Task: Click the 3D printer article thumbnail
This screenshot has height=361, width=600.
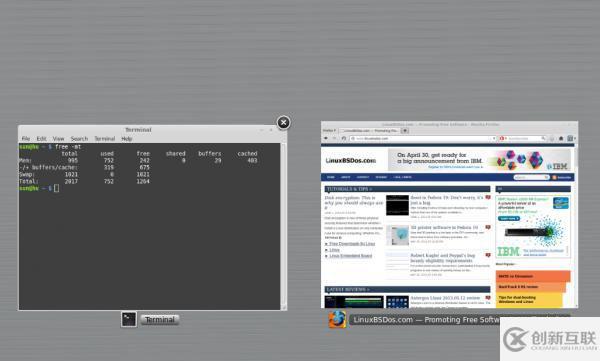Action: click(x=397, y=235)
